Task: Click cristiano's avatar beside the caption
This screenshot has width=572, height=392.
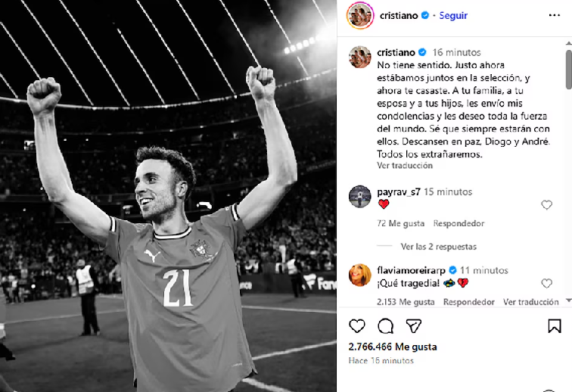Action: (359, 57)
